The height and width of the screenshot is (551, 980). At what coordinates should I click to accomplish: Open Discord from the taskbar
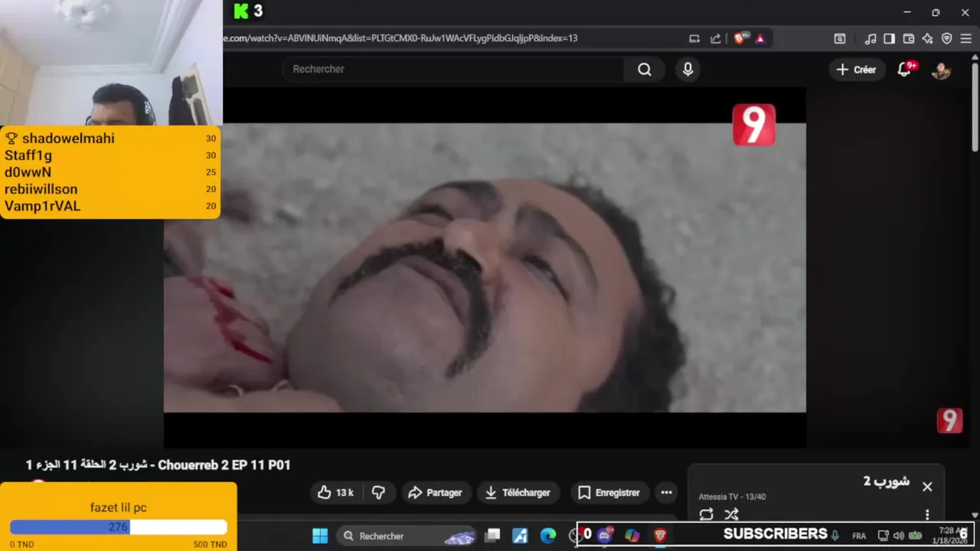pos(606,535)
